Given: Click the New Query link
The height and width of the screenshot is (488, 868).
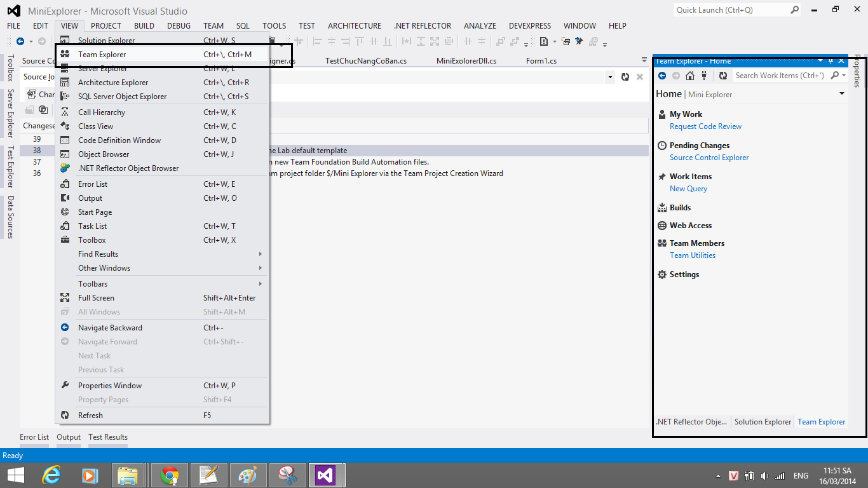Looking at the screenshot, I should pos(688,189).
